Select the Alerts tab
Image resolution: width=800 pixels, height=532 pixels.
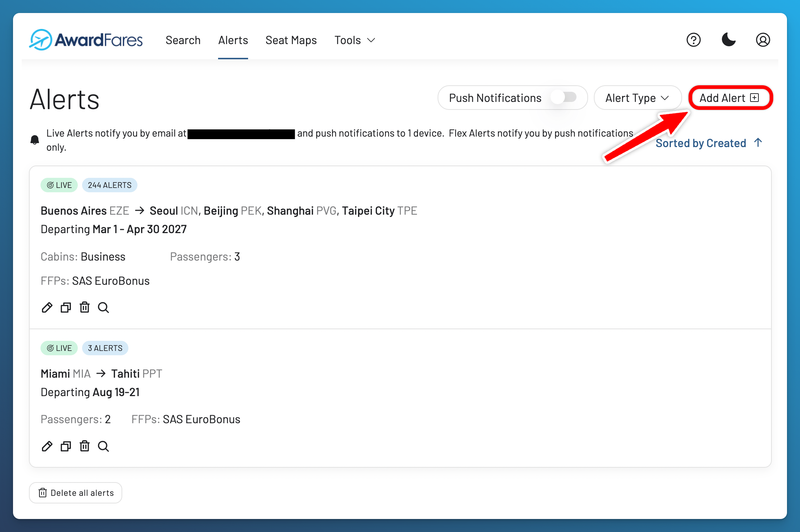[233, 40]
